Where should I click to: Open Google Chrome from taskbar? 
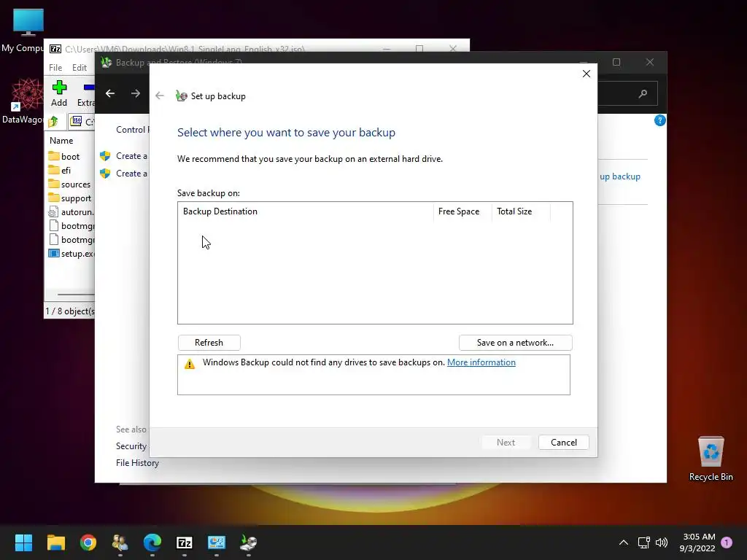88,542
